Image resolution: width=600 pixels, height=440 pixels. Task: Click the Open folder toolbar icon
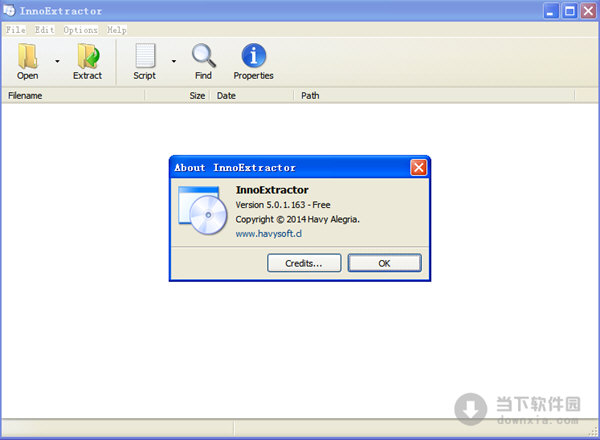[x=28, y=57]
